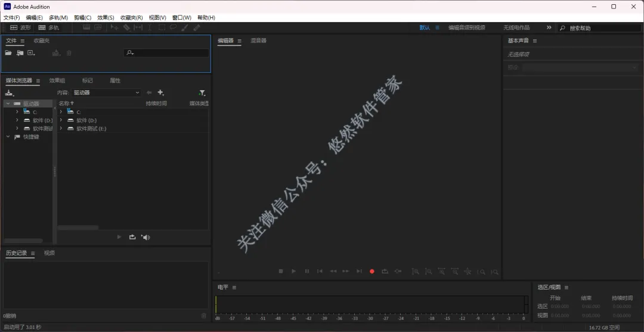Click the Play button in editor transport

(x=293, y=271)
